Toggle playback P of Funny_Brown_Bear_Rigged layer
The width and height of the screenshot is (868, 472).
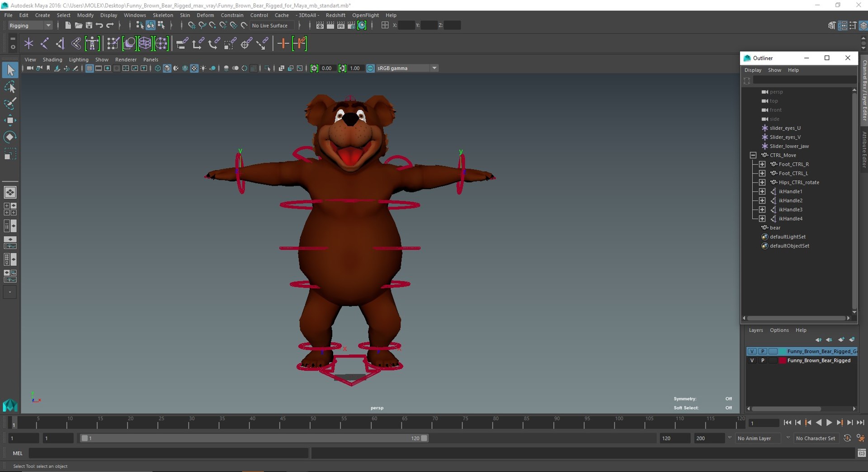(x=763, y=360)
